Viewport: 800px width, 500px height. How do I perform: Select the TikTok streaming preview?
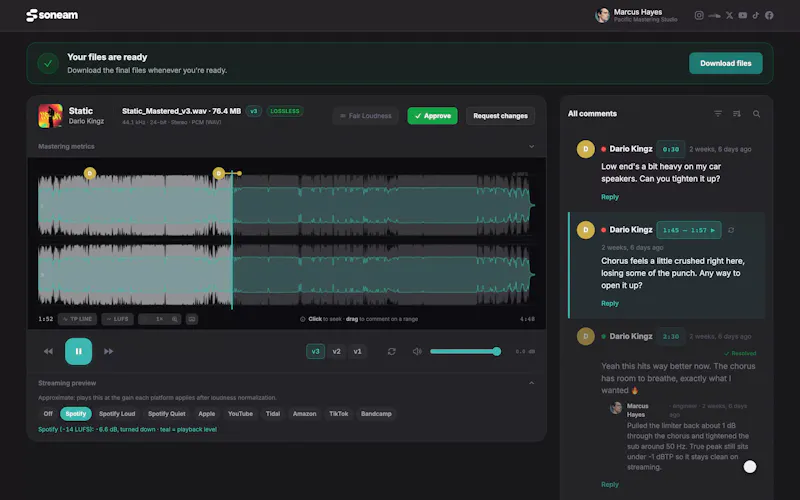tap(338, 414)
